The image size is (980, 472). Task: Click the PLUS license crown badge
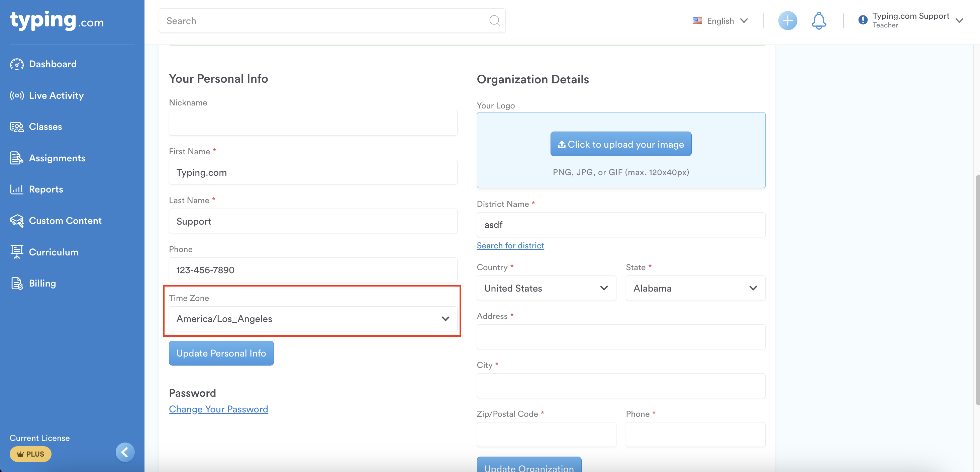click(x=30, y=454)
